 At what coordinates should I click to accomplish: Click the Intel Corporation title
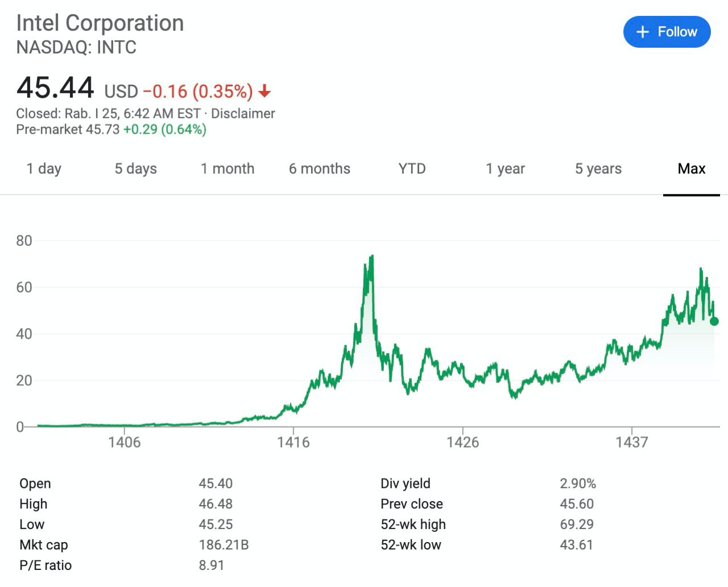click(100, 23)
